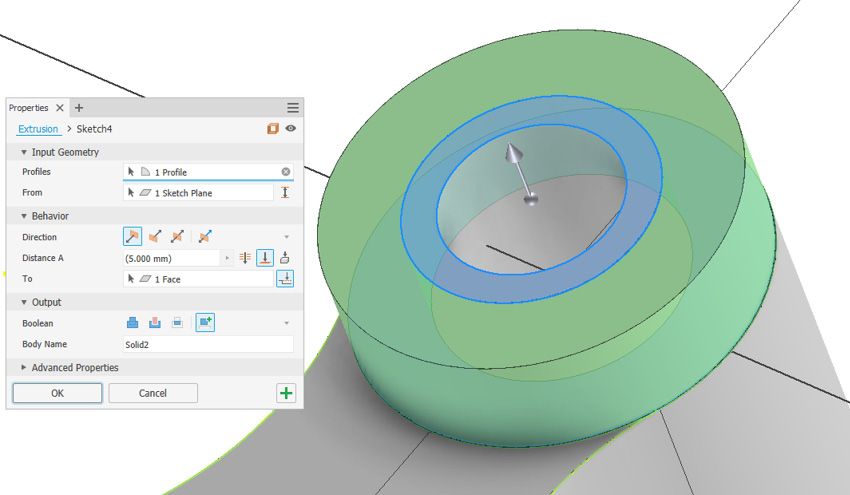Screen dimensions: 850x495
Task: Choose the Through All extent icon
Action: (x=245, y=258)
